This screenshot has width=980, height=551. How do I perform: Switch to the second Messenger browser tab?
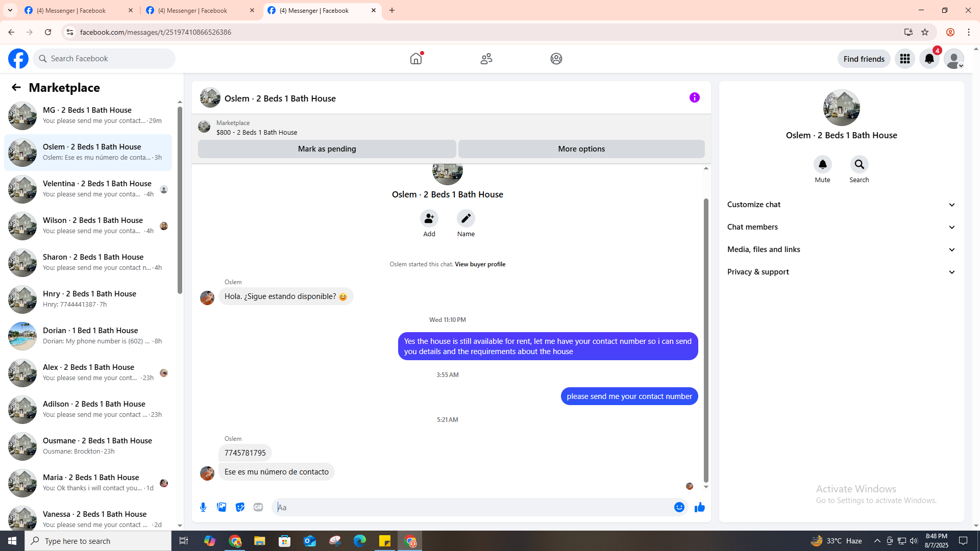pos(201,10)
